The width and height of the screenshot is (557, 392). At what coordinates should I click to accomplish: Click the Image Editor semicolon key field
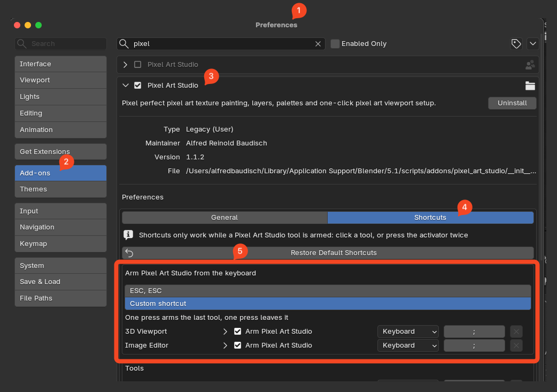click(474, 345)
